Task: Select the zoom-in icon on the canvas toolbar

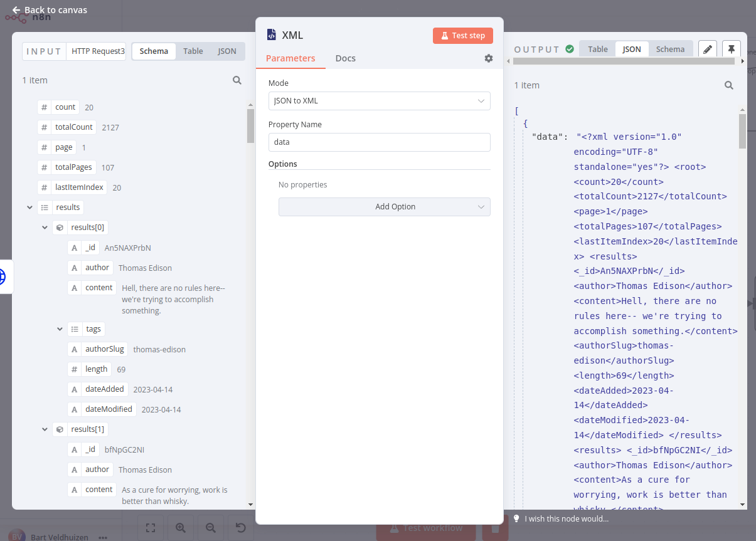Action: 181,527
